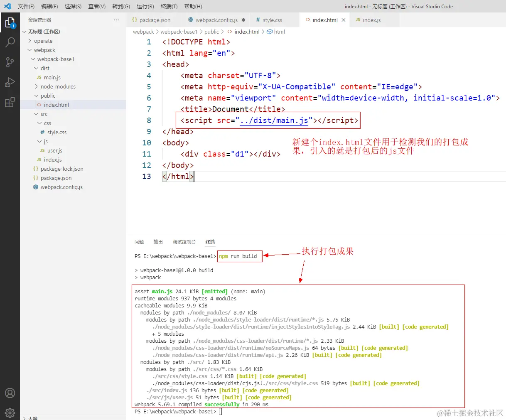Click html file icon of index.html in tree

(39, 105)
